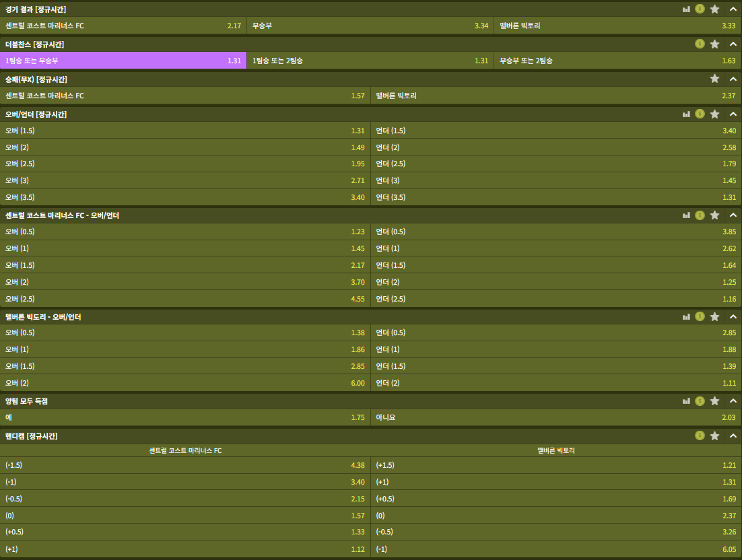This screenshot has width=742, height=560.
Task: Click the coin icon in 경기 결과 header
Action: click(700, 9)
